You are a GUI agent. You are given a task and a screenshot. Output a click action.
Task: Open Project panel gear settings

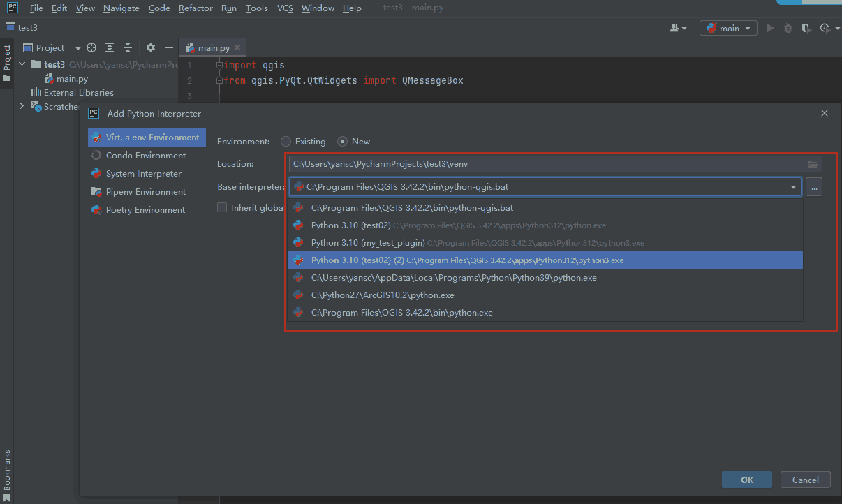coord(151,47)
